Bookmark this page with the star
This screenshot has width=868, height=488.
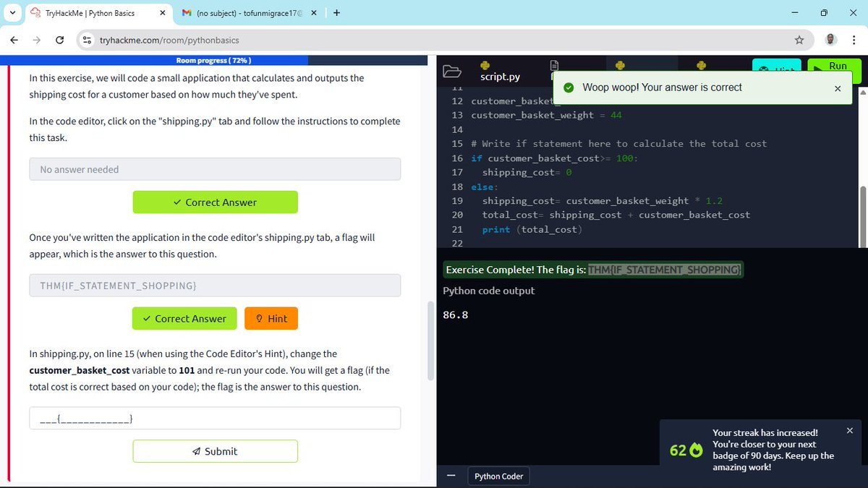799,40
